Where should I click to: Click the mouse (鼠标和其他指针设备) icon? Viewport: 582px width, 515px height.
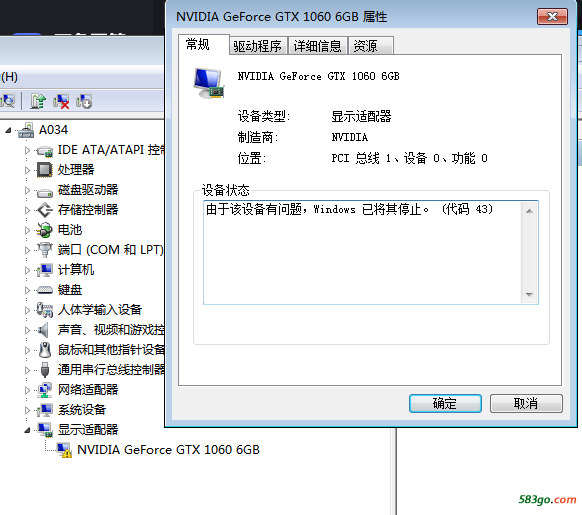click(45, 350)
